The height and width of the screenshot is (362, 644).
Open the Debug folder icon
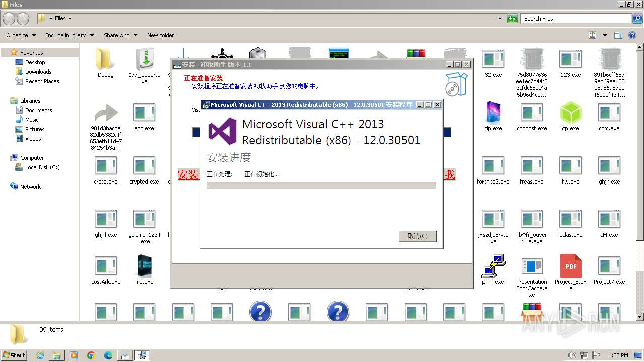pos(106,59)
